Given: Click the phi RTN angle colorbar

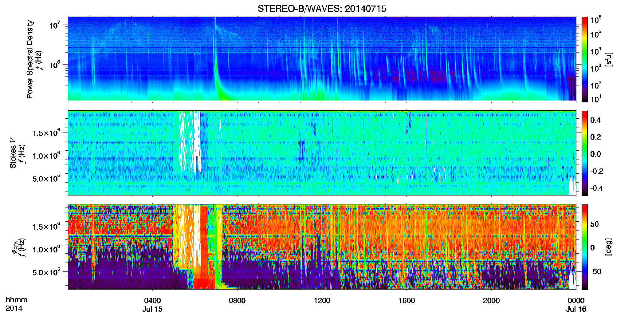Looking at the screenshot, I should pos(585,247).
